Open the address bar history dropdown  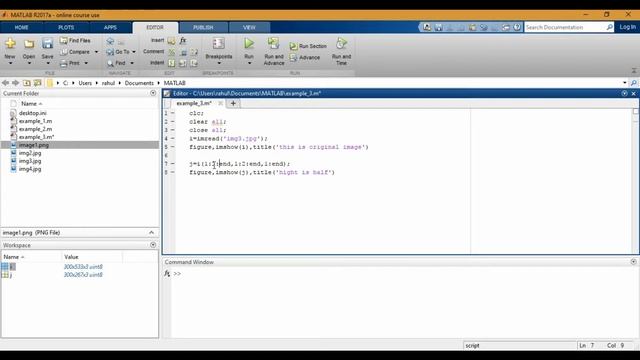tap(624, 83)
